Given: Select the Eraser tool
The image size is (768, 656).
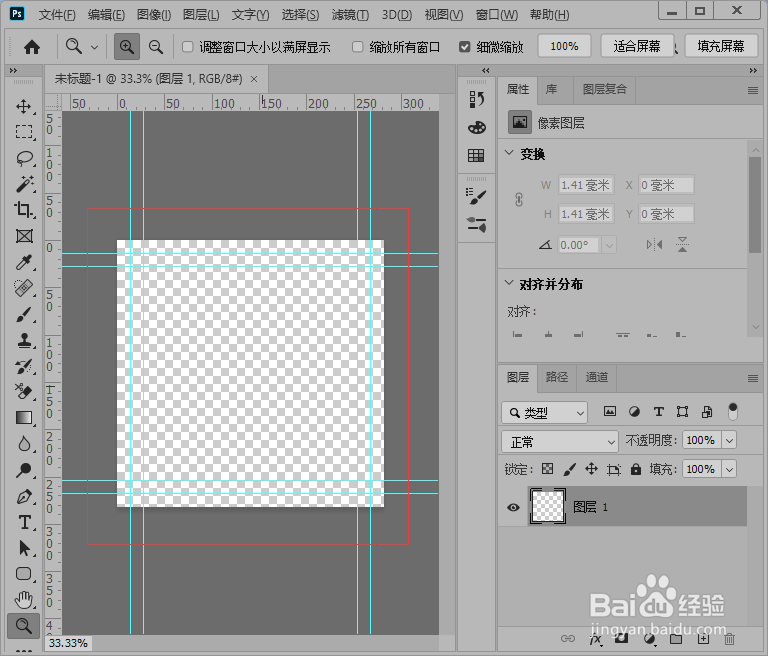Looking at the screenshot, I should (x=24, y=391).
